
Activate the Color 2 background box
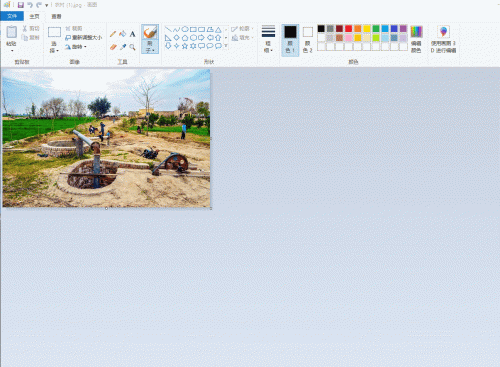307,39
